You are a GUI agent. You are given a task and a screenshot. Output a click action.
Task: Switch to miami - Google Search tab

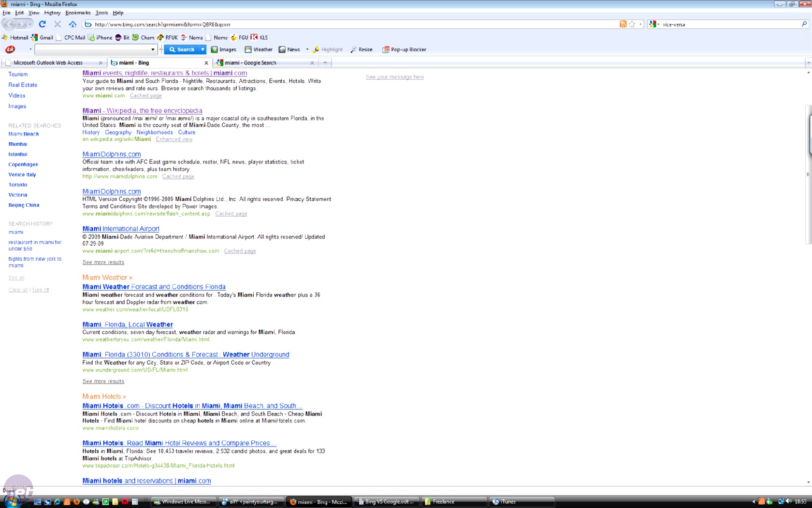pos(265,63)
